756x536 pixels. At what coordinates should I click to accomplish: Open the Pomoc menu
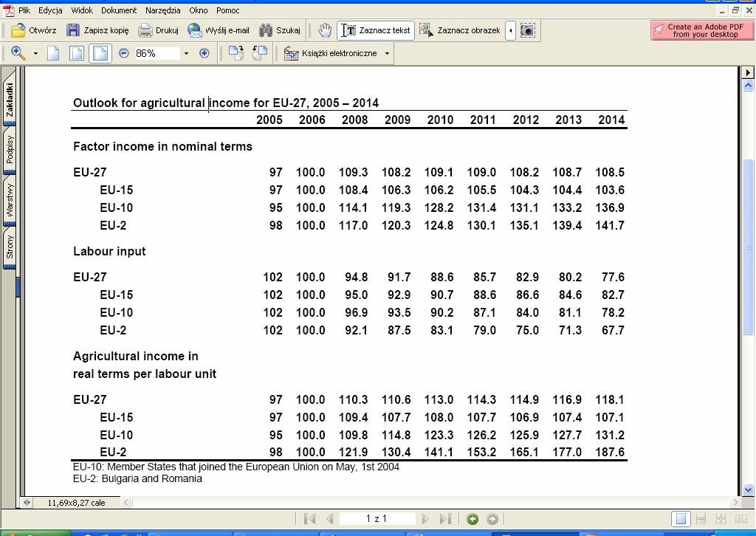(227, 10)
